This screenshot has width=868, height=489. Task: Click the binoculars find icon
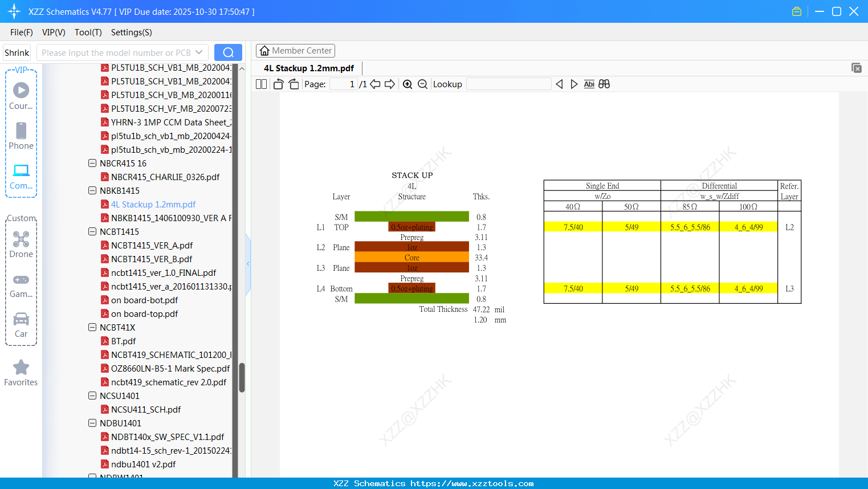pyautogui.click(x=604, y=84)
